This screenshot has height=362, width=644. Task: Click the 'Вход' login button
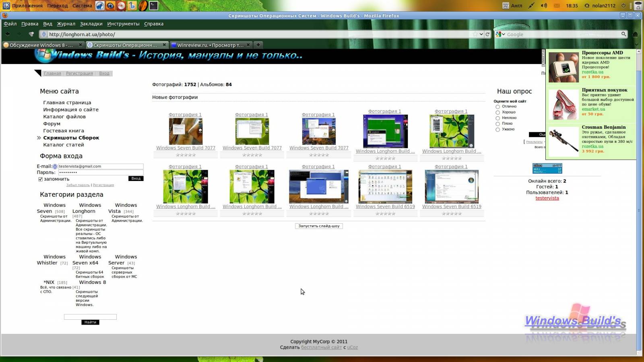[136, 178]
